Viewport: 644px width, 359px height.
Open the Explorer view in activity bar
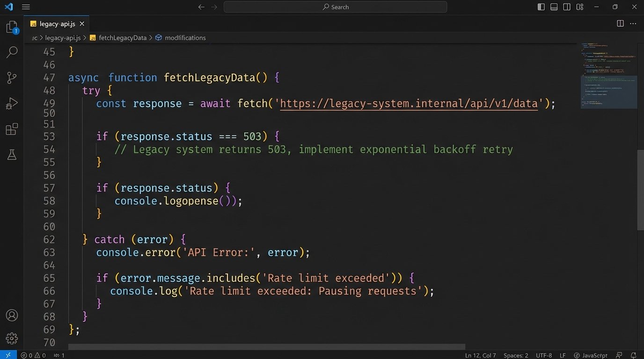tap(12, 27)
